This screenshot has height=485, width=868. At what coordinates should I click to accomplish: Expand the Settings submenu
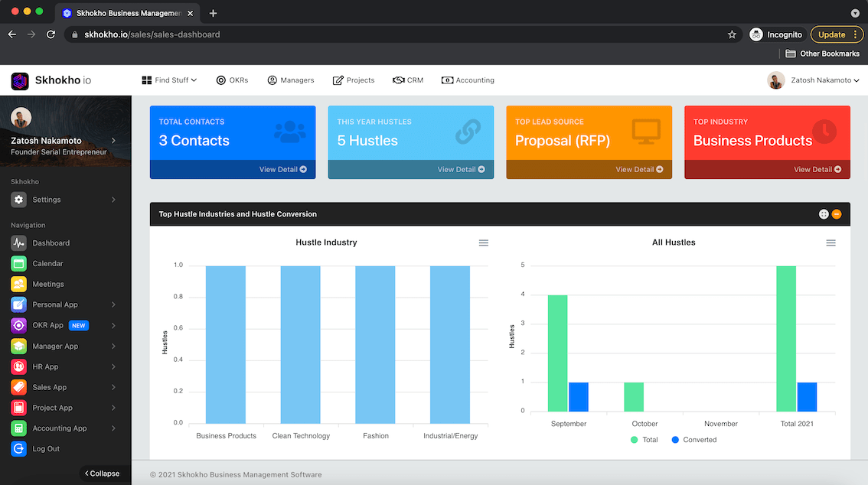pyautogui.click(x=113, y=200)
